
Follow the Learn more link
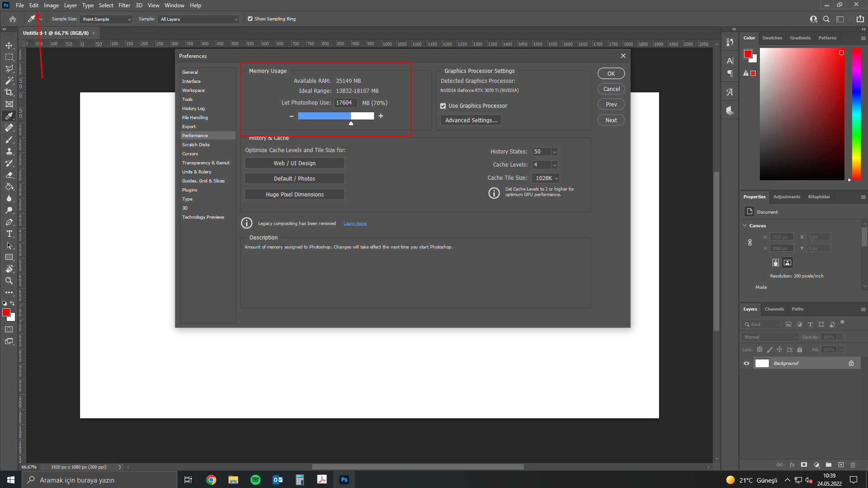click(355, 224)
